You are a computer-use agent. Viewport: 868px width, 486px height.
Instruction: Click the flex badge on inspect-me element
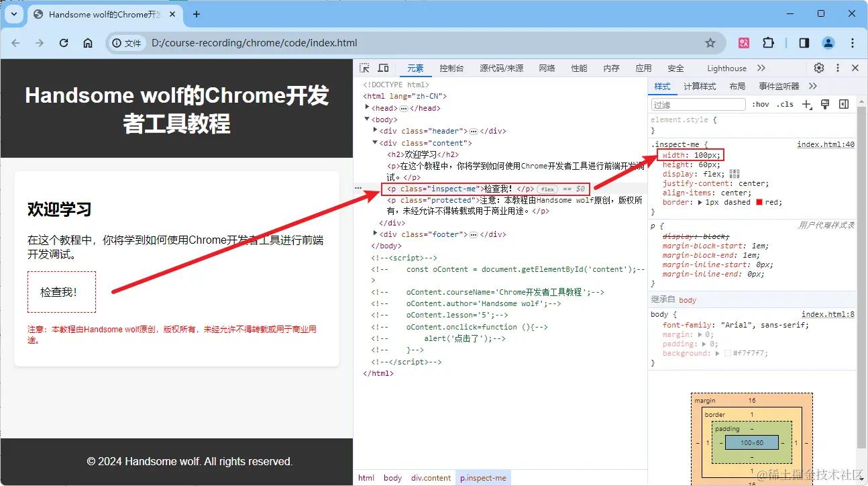[547, 189]
